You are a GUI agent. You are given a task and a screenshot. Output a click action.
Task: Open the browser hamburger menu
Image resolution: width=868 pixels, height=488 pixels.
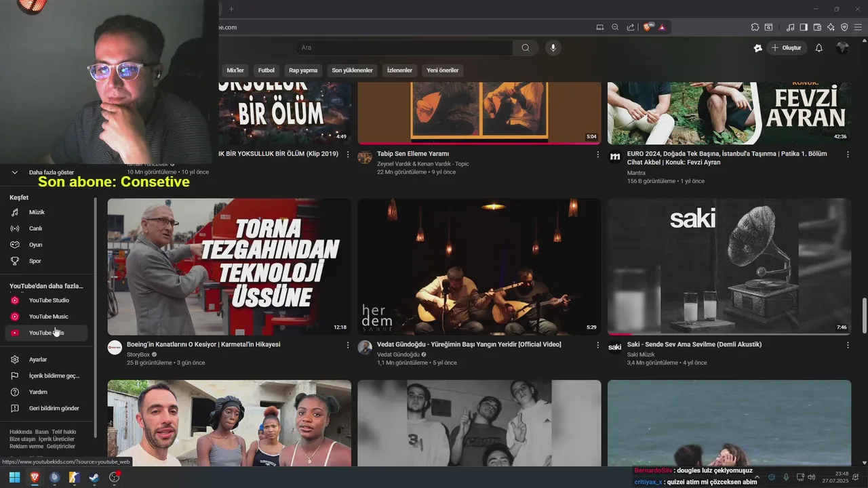pyautogui.click(x=858, y=27)
